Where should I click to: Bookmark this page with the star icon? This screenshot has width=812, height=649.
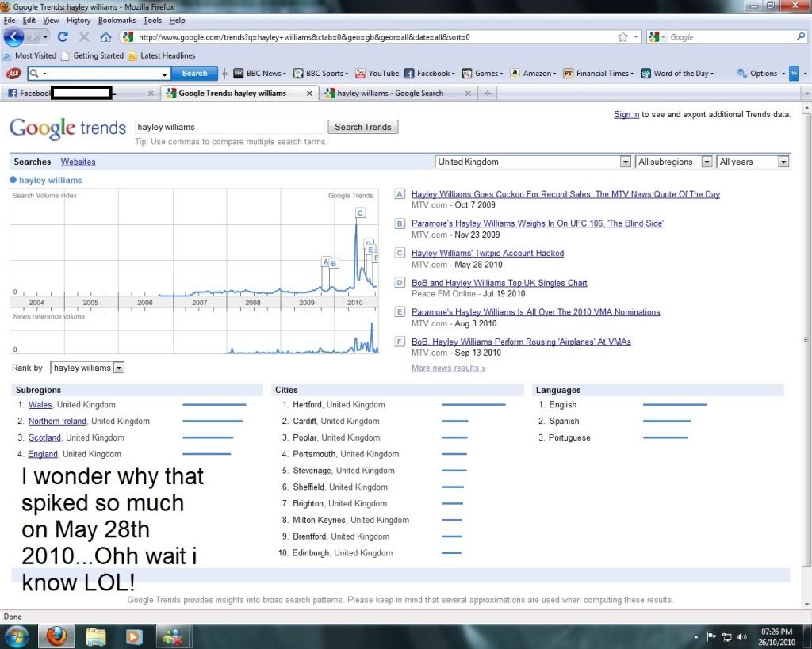(x=622, y=36)
